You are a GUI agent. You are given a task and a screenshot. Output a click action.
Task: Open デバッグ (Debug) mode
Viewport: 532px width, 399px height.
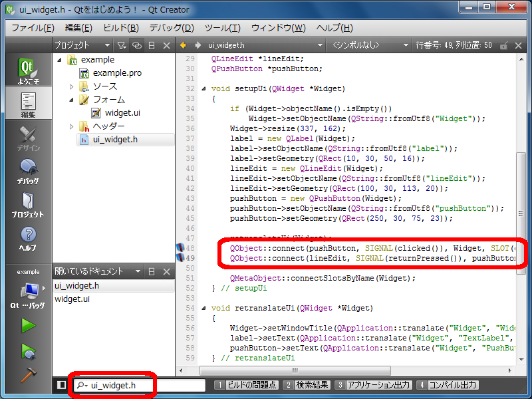(27, 170)
